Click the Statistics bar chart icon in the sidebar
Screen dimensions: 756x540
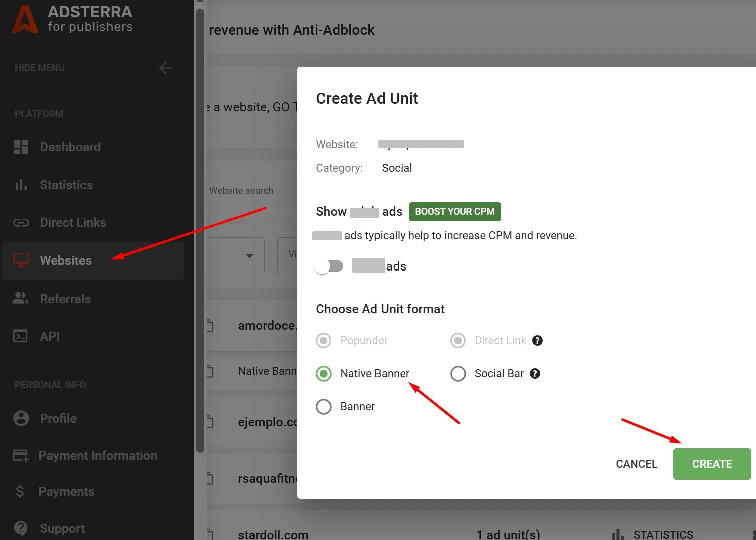(x=21, y=185)
